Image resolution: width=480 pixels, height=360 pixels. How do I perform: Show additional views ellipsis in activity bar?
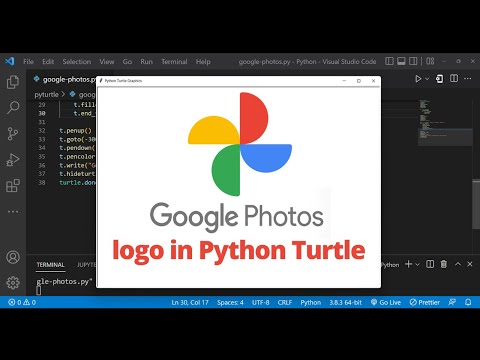[13, 212]
